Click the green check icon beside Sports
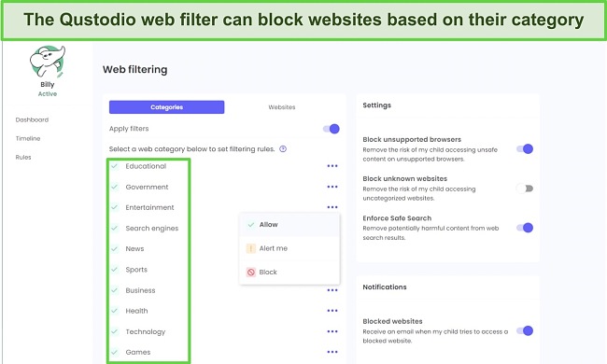Viewport: 607px width, 364px height. pos(115,270)
